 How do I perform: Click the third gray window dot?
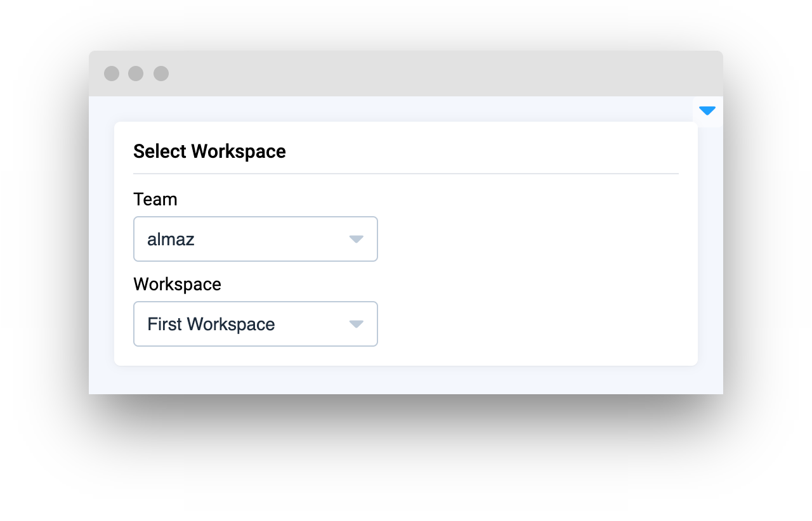[x=161, y=74]
